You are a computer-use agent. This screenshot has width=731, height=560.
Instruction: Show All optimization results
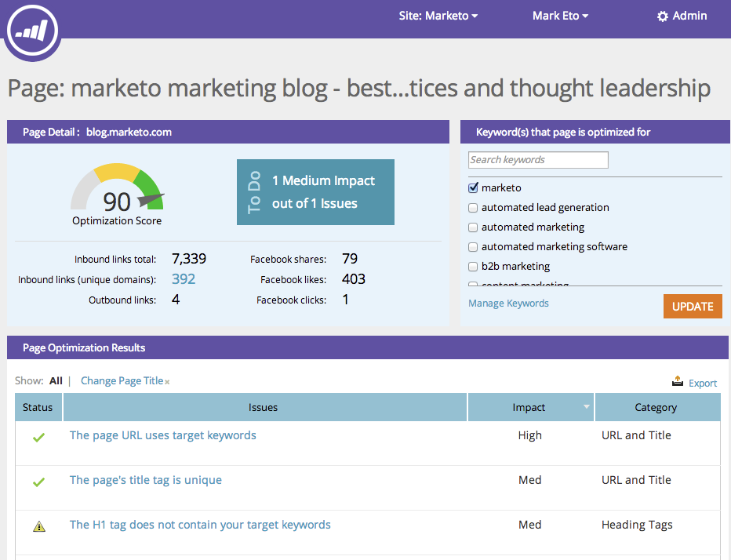(56, 381)
